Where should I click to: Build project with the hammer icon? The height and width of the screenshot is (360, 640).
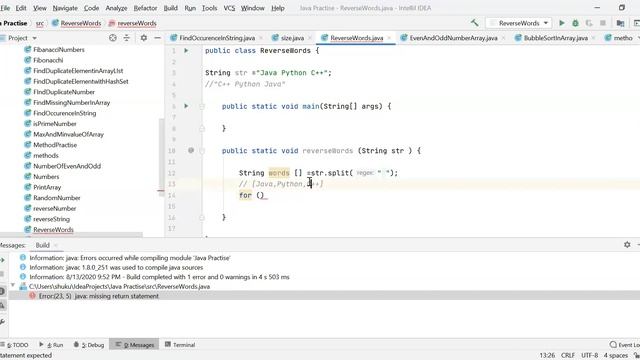(x=474, y=23)
